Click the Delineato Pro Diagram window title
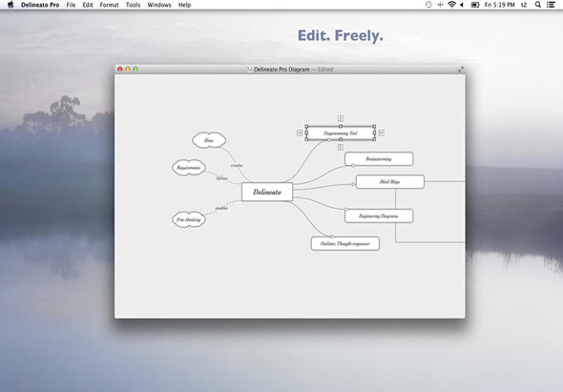563x392 pixels. [x=281, y=70]
